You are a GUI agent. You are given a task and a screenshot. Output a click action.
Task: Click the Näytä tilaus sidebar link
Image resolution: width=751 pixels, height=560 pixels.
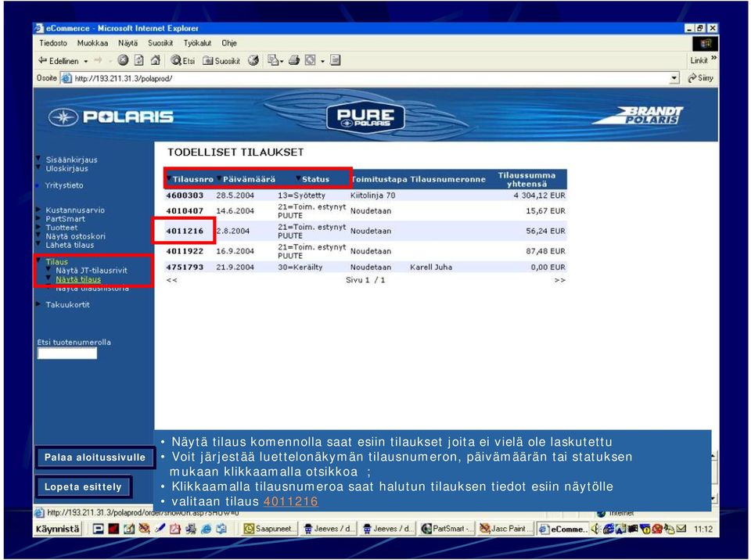tap(78, 279)
